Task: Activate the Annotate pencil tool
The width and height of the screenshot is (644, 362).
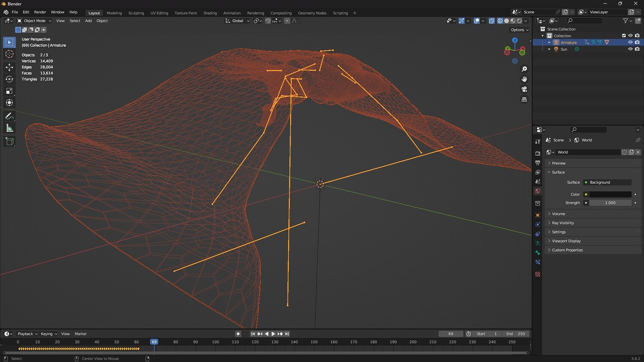Action: pyautogui.click(x=9, y=116)
